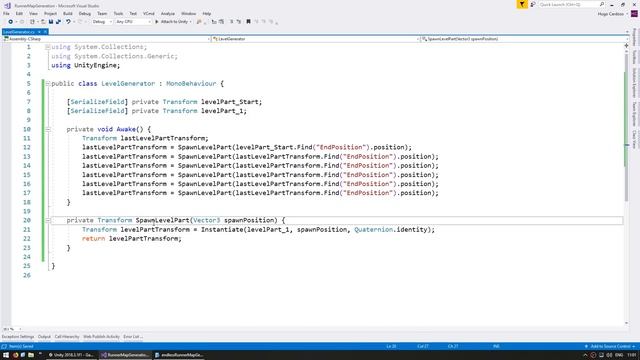
Task: Open the Solution Explorer side tab
Action: point(634,83)
